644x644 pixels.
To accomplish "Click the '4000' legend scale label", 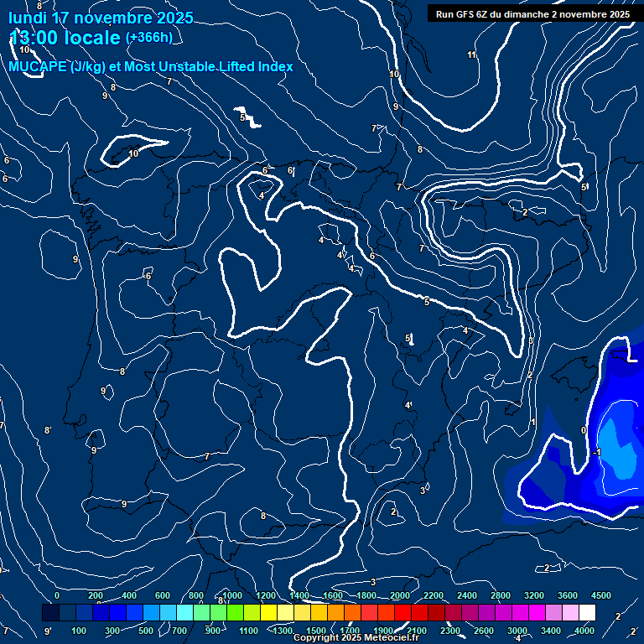I will (584, 631).
